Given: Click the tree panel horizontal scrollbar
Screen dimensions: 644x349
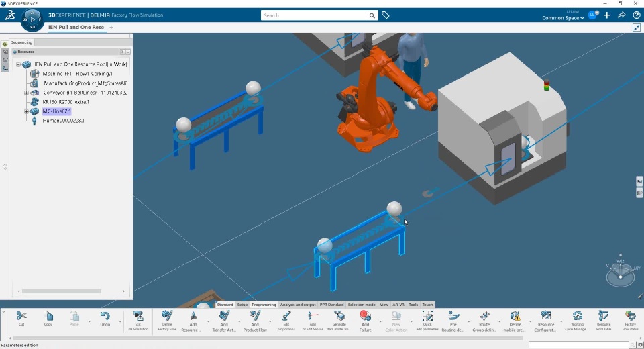Looking at the screenshot, I should coord(62,291).
